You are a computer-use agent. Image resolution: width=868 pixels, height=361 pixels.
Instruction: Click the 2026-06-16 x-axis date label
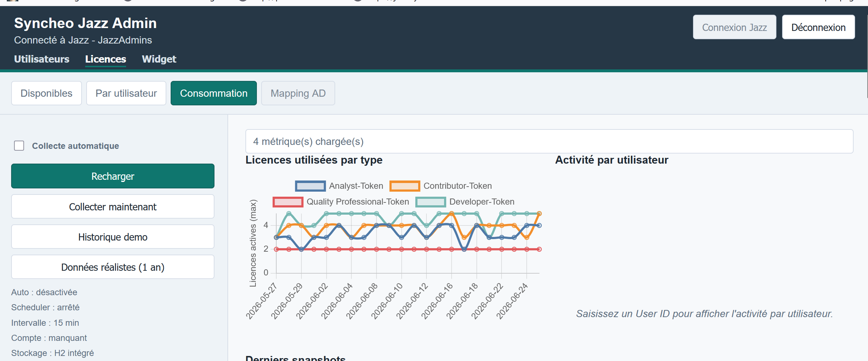point(437,301)
